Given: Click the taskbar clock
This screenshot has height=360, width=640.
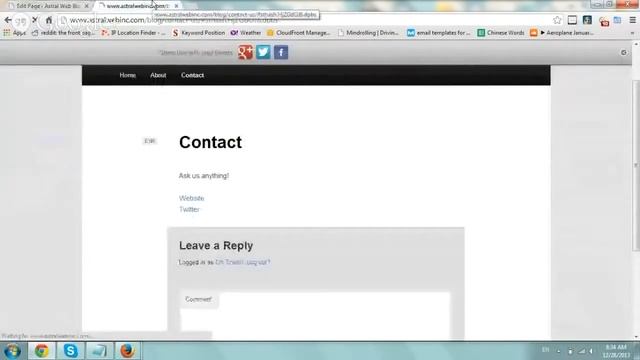Looking at the screenshot, I should (x=616, y=351).
